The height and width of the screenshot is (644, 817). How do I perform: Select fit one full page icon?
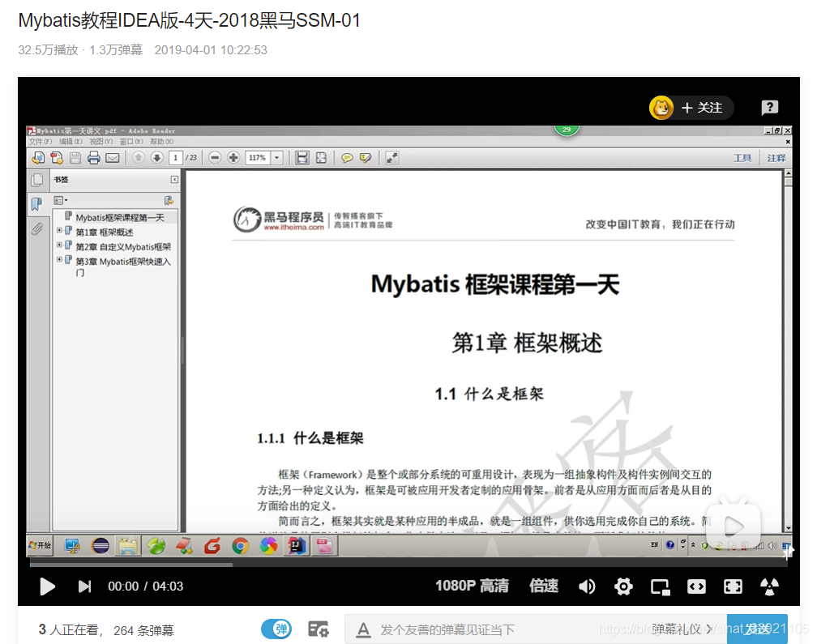(x=322, y=158)
